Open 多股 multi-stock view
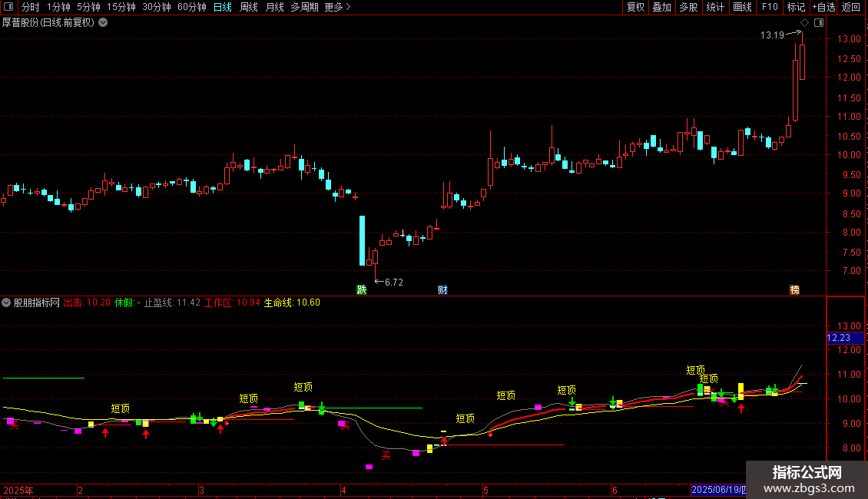This screenshot has height=499, width=868. pyautogui.click(x=688, y=7)
